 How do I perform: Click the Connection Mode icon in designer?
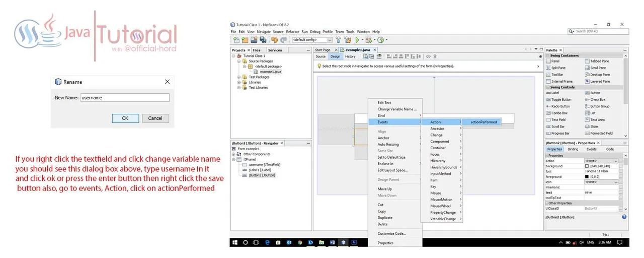372,56
